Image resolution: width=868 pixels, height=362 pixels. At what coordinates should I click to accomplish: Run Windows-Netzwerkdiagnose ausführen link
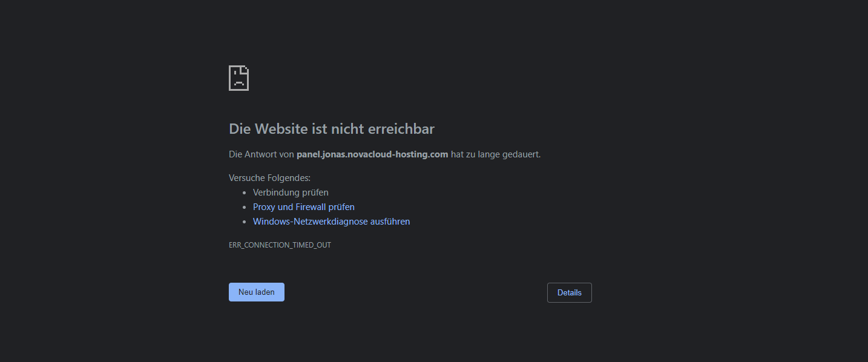(x=331, y=222)
